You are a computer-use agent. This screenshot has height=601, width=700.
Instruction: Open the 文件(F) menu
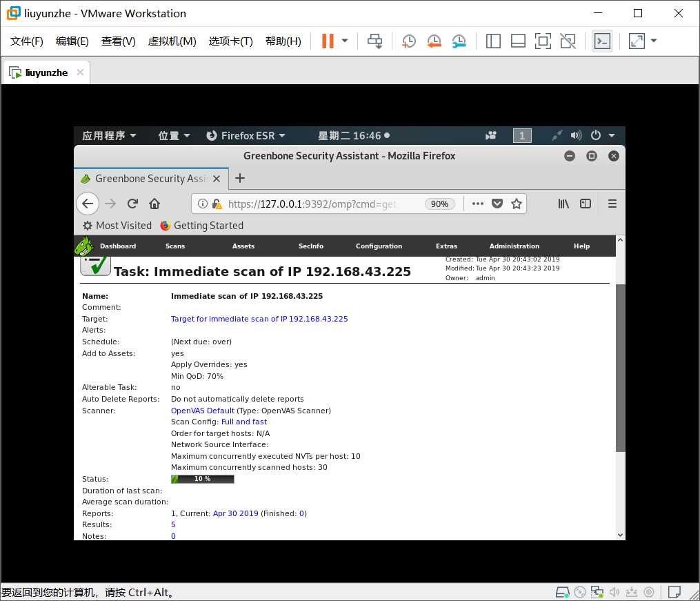pyautogui.click(x=27, y=41)
